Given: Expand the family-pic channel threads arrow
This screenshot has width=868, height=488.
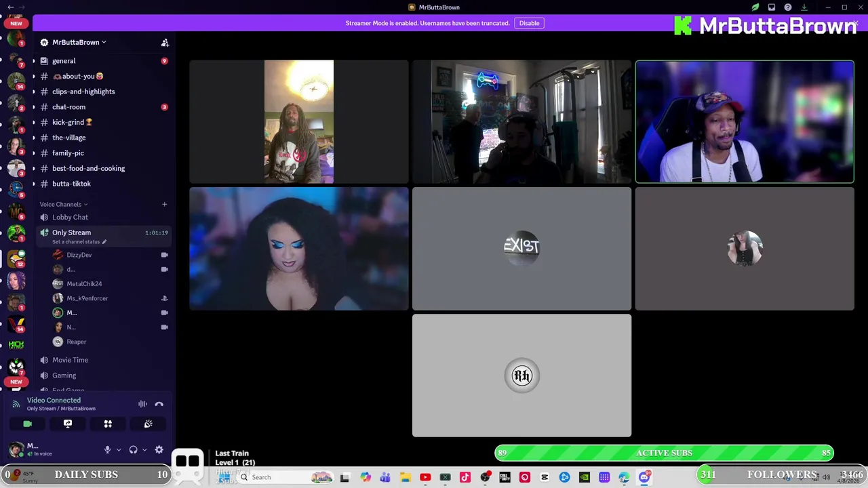Looking at the screenshot, I should 34,153.
